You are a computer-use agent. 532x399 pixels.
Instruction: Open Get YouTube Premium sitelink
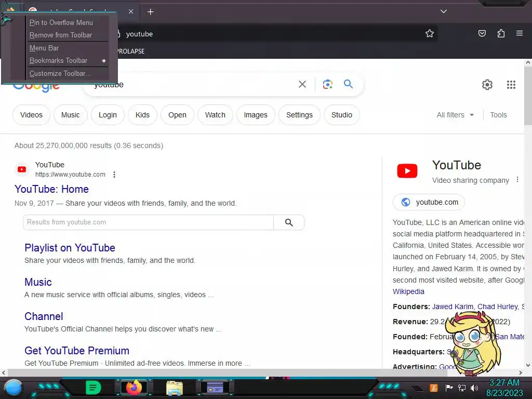click(77, 351)
